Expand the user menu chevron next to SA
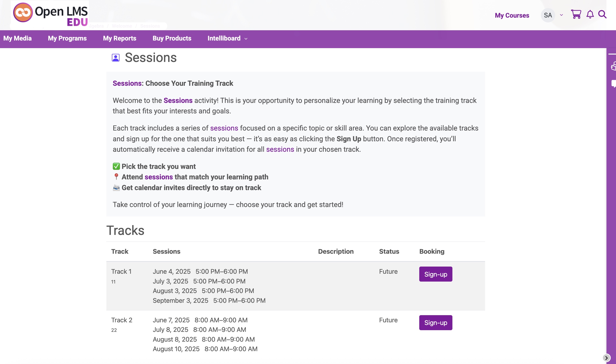 tap(561, 15)
